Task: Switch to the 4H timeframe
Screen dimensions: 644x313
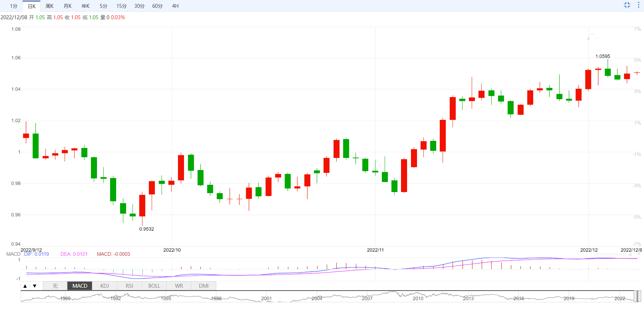Action: (x=175, y=6)
